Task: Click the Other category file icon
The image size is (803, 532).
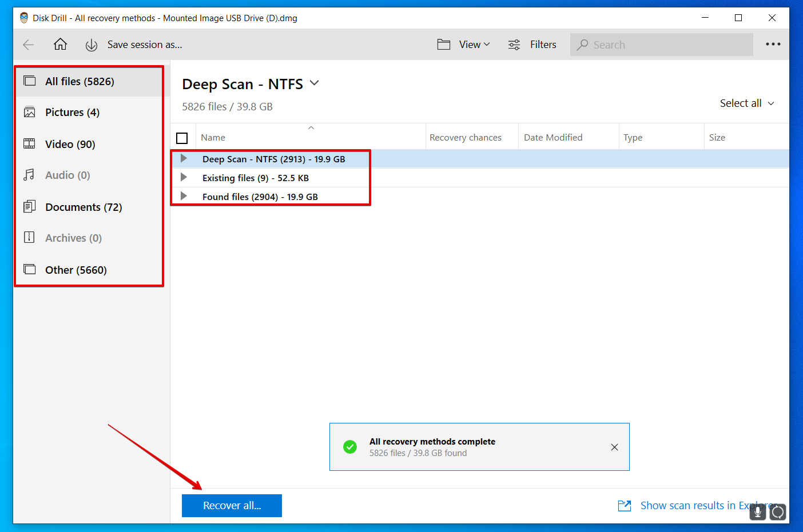Action: click(x=29, y=269)
